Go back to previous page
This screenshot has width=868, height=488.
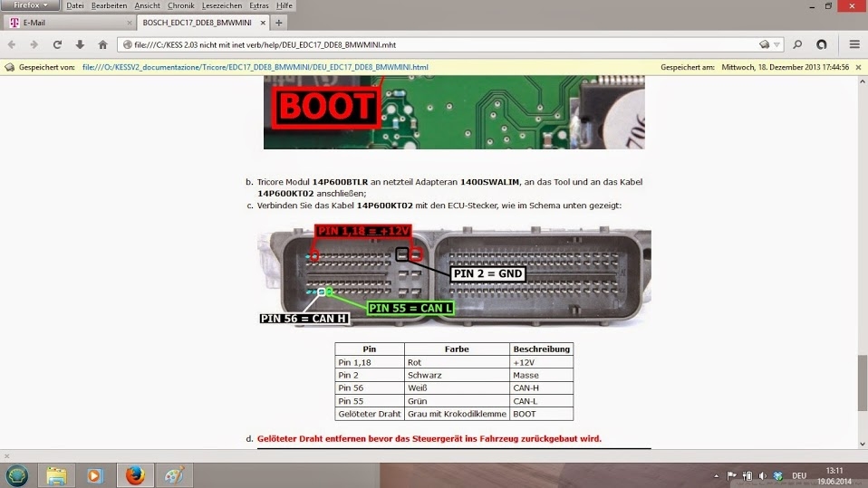point(12,45)
